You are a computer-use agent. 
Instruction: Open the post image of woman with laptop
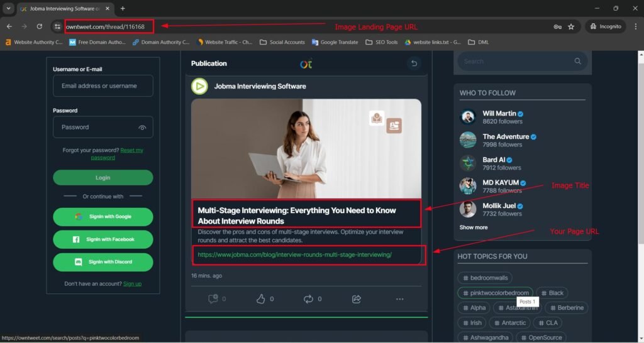coord(306,148)
